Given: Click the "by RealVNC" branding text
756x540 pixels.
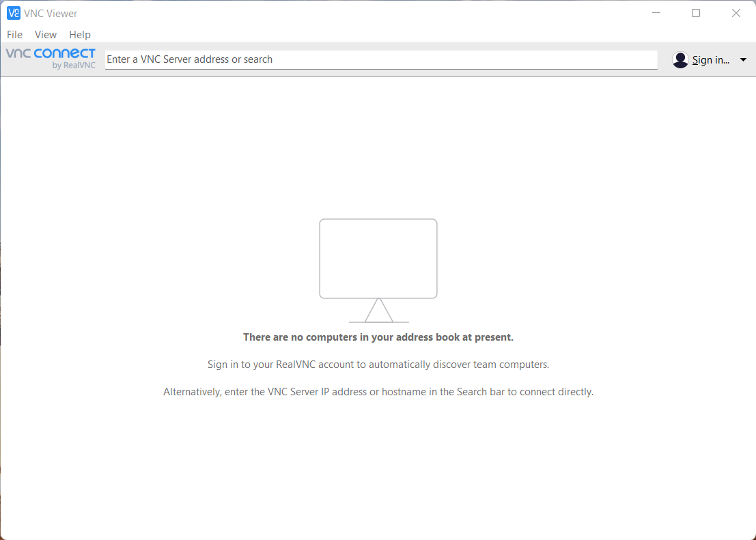Looking at the screenshot, I should click(x=74, y=66).
